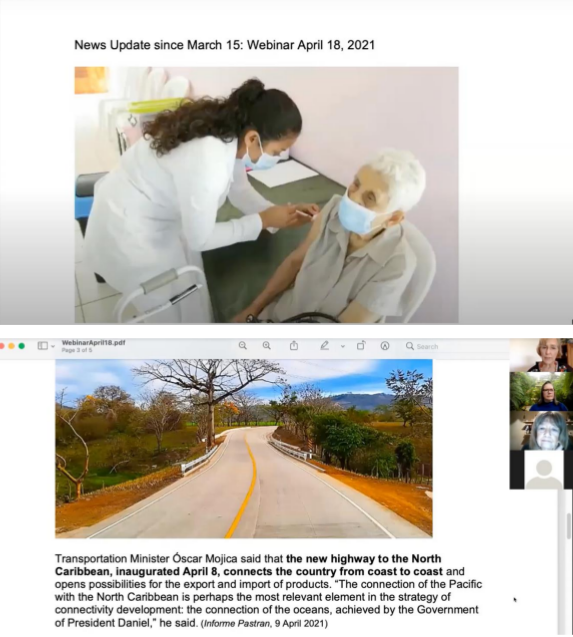Click the highway photo in the PDF
573x637 pixels.
point(244,448)
